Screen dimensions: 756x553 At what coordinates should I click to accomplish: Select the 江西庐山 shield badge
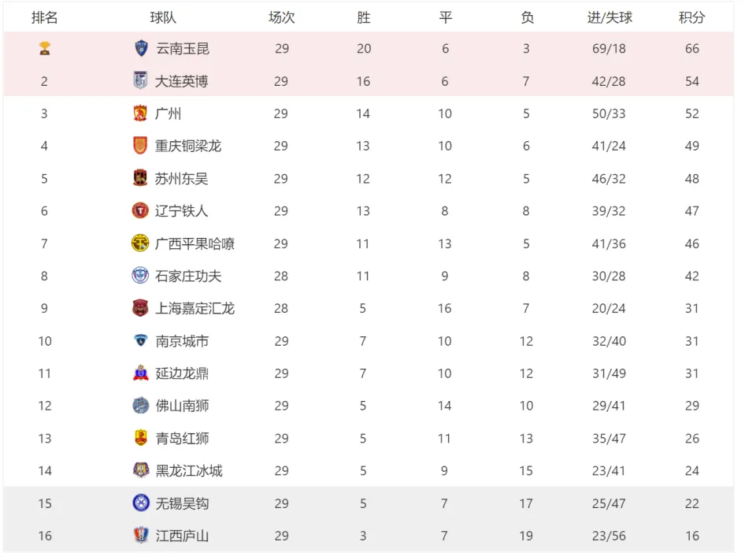(x=140, y=535)
